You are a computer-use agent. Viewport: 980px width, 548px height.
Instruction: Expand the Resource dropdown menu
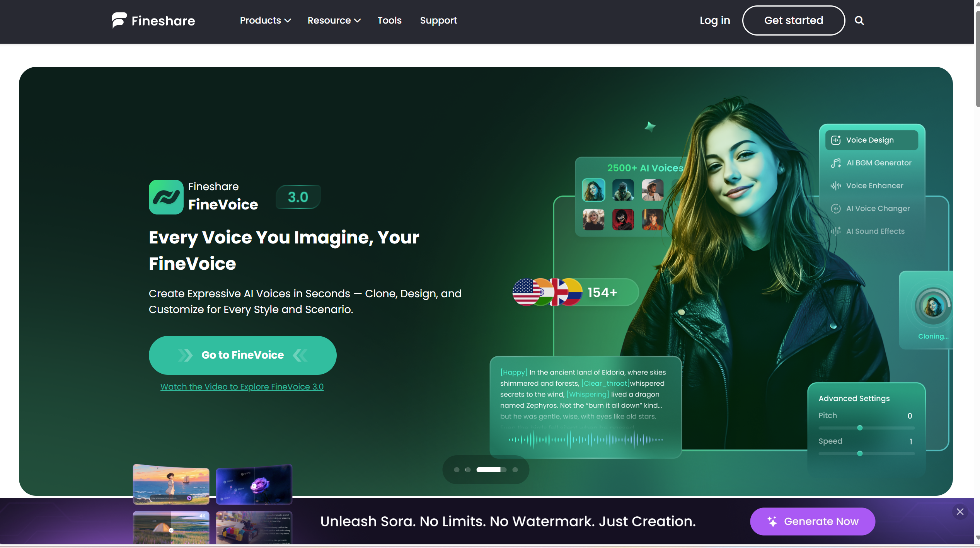[334, 20]
